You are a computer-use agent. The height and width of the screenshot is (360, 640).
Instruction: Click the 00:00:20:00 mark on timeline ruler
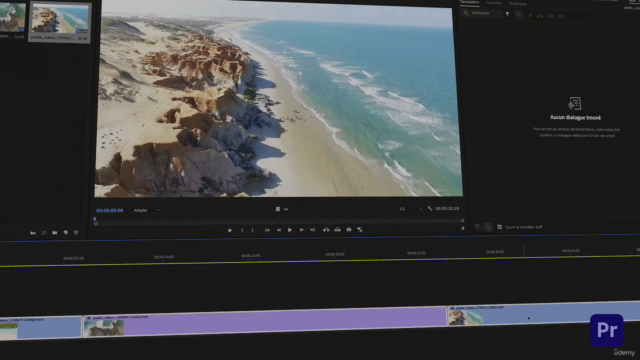335,254
